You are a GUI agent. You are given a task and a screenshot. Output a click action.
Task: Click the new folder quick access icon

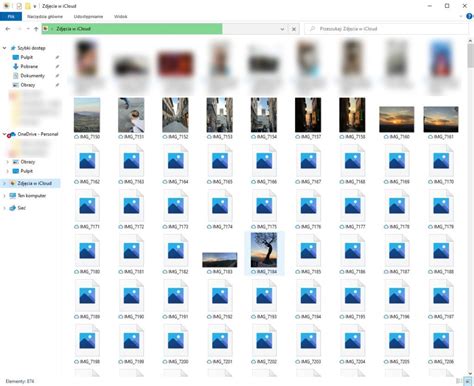[27, 6]
